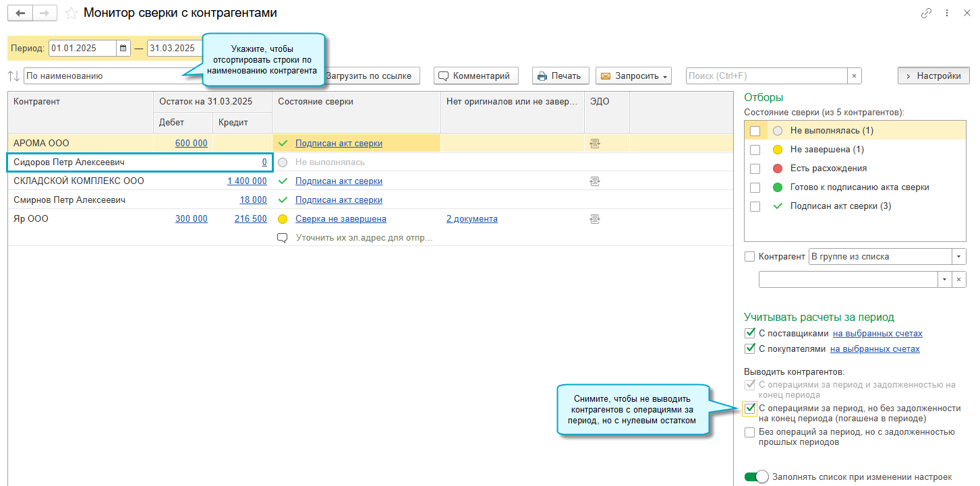Expand the empty contractor value dropdown

[944, 279]
